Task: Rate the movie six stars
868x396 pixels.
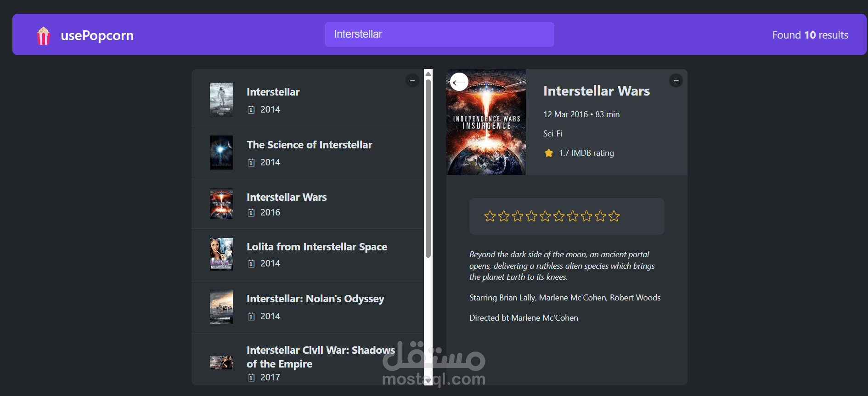Action: 559,216
